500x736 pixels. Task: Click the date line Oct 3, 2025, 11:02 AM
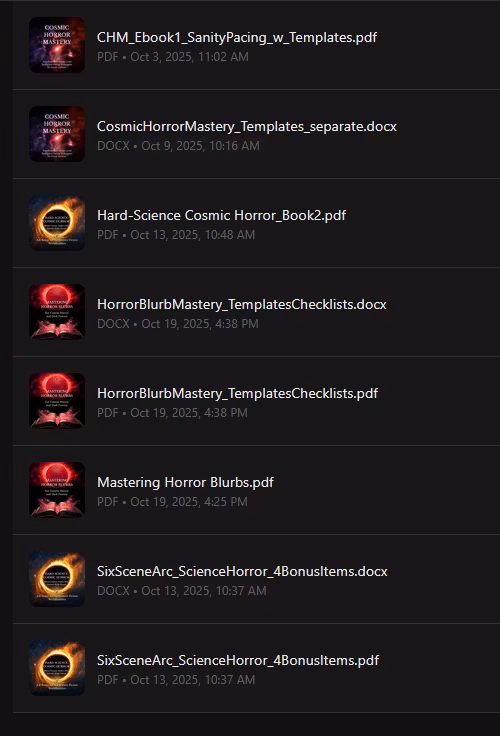pyautogui.click(x=172, y=57)
